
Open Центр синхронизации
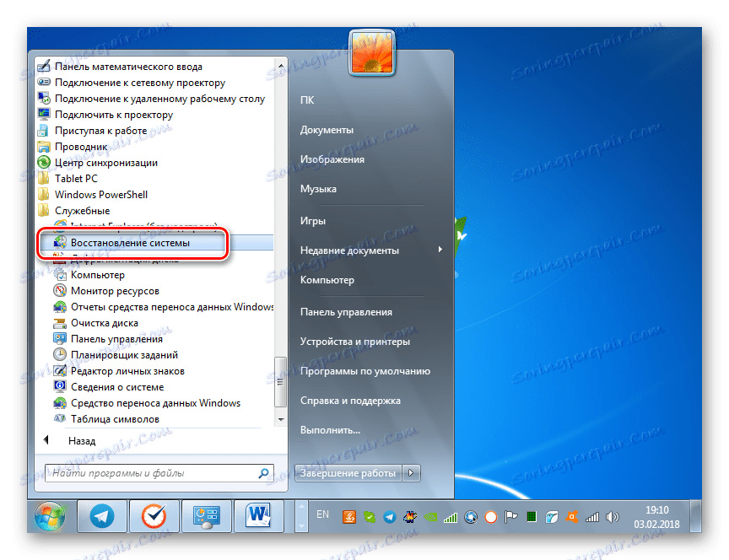(106, 163)
